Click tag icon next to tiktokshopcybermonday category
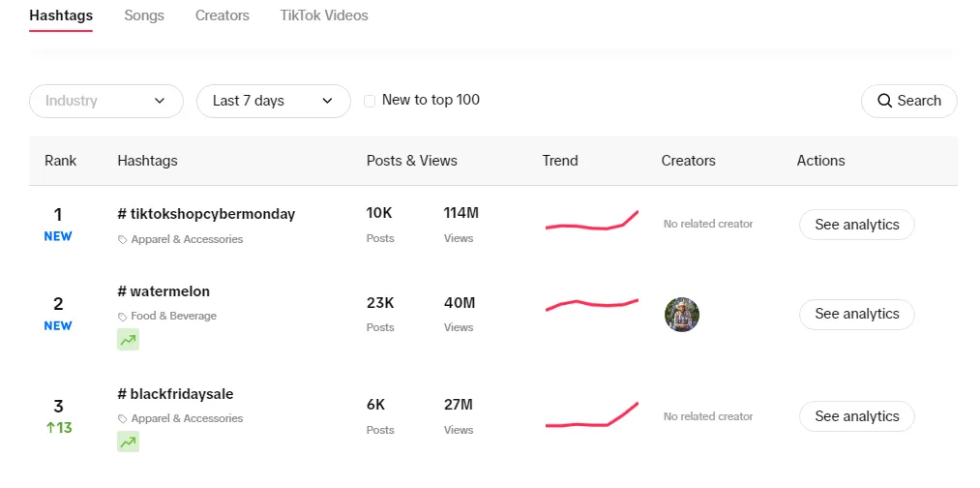The width and height of the screenshot is (980, 488). pos(122,239)
